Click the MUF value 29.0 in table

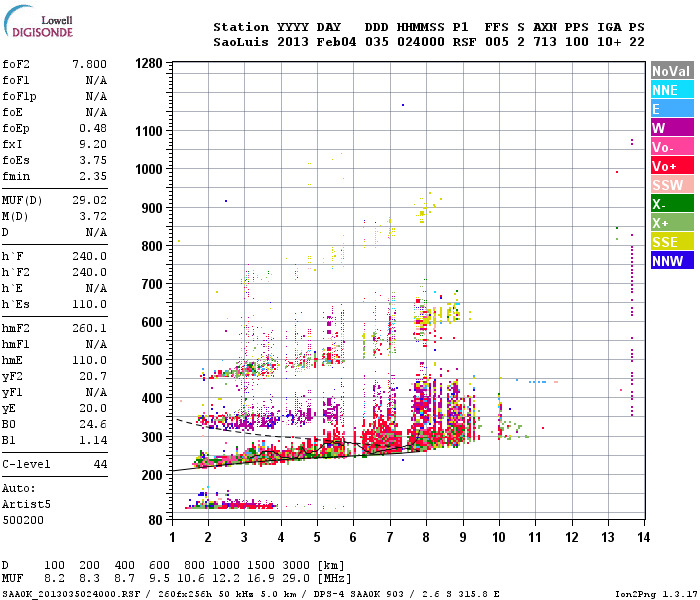click(296, 579)
